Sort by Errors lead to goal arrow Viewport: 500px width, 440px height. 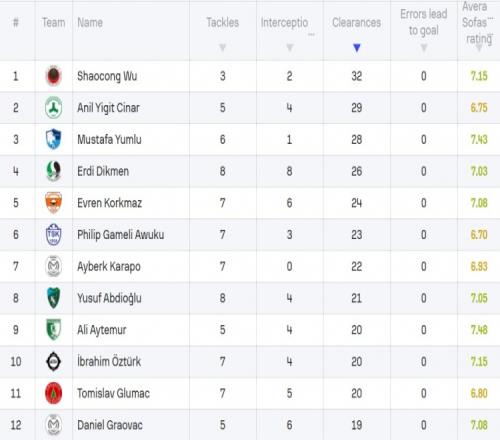[x=424, y=48]
